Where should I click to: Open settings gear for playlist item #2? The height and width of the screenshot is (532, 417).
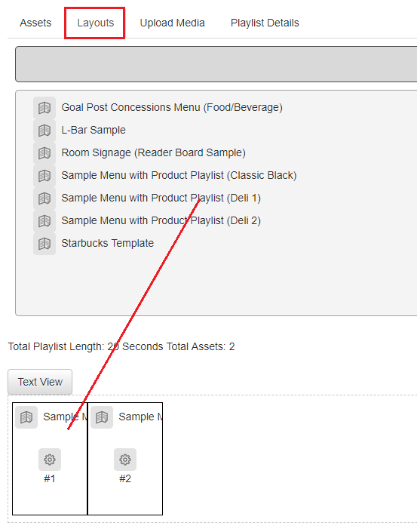(125, 460)
